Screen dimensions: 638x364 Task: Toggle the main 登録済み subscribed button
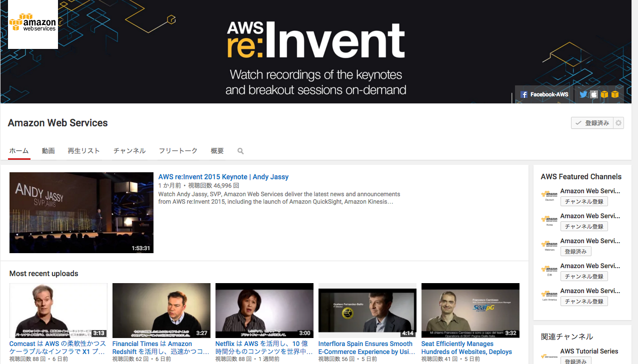(x=592, y=123)
